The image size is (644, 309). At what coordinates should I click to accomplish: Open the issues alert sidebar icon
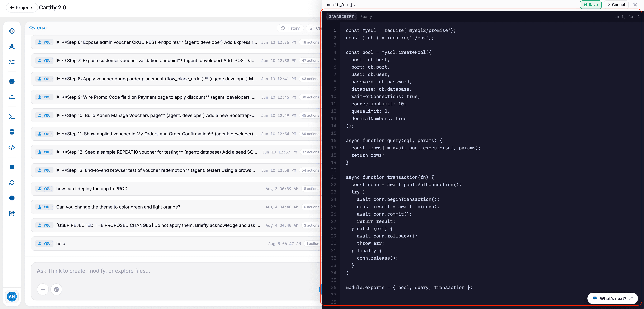click(x=12, y=81)
